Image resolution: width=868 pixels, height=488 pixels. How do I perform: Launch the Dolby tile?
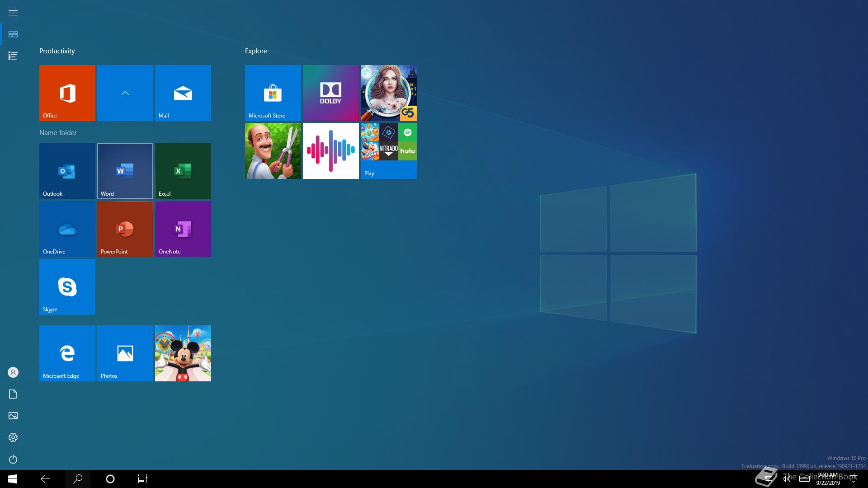point(331,93)
